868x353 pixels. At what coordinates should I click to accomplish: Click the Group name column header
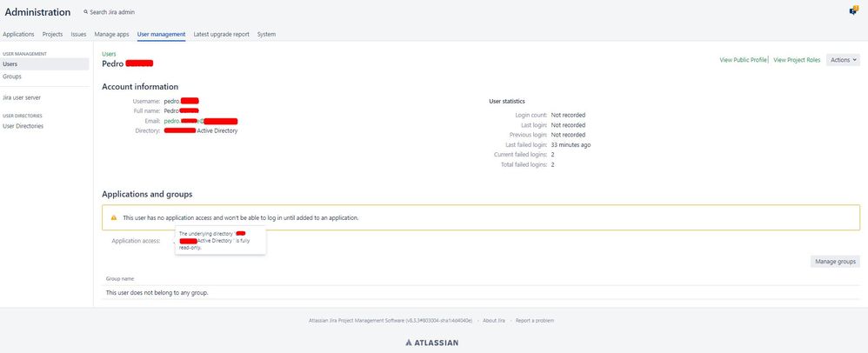[119, 279]
